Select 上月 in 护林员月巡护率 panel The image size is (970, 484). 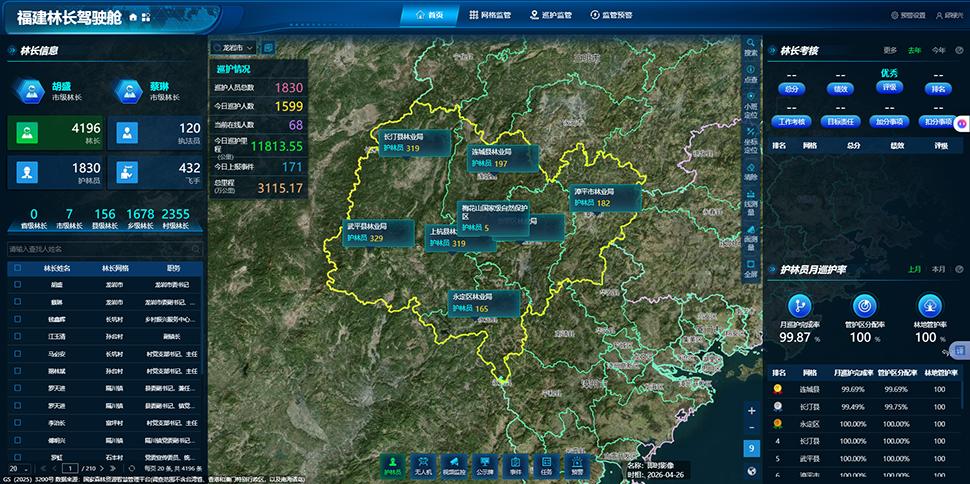tap(914, 269)
